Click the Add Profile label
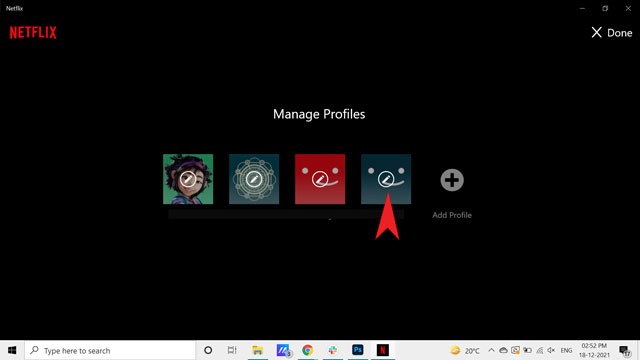The image size is (640, 360). click(452, 215)
